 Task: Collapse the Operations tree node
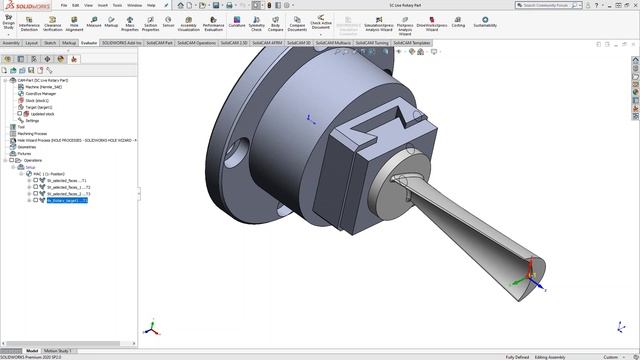[5, 160]
